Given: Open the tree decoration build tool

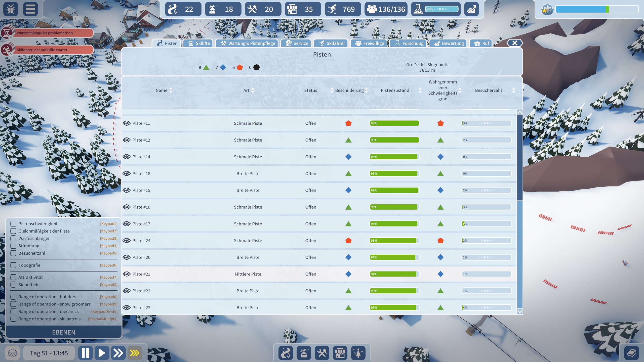Looking at the screenshot, I should 358,353.
